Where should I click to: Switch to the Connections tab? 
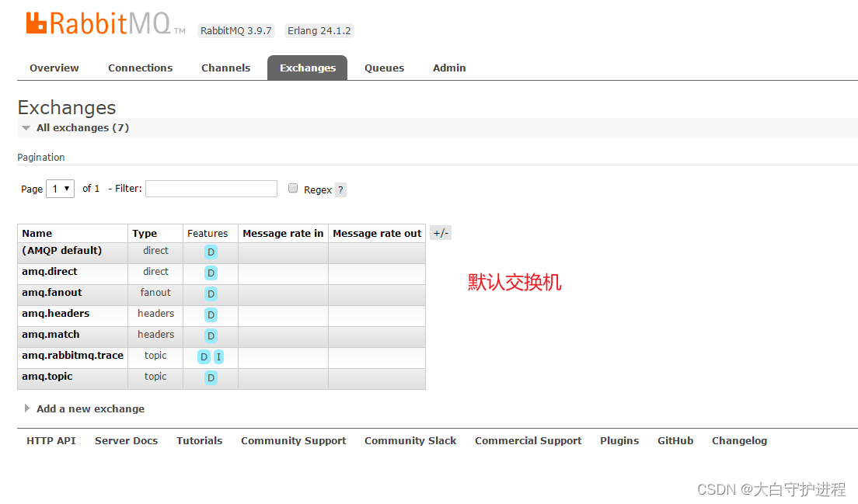[140, 68]
